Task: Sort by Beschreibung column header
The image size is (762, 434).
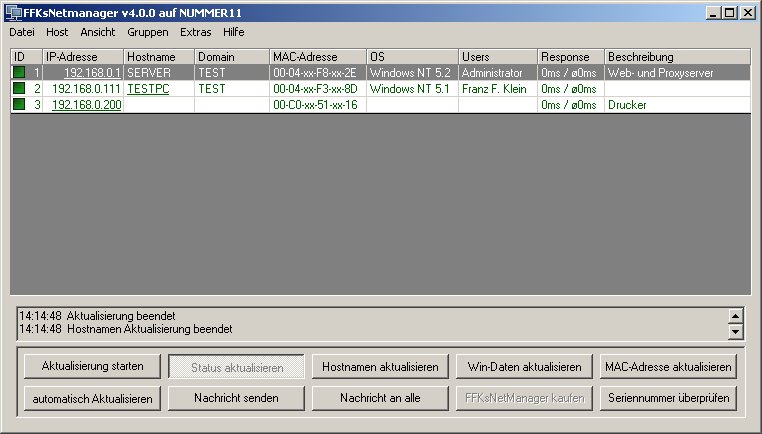Action: [x=677, y=56]
